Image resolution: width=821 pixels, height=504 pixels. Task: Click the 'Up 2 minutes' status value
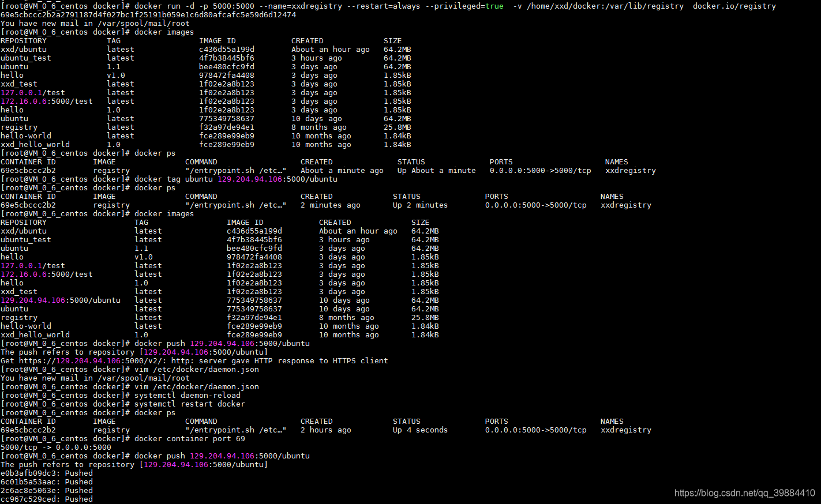pyautogui.click(x=420, y=205)
